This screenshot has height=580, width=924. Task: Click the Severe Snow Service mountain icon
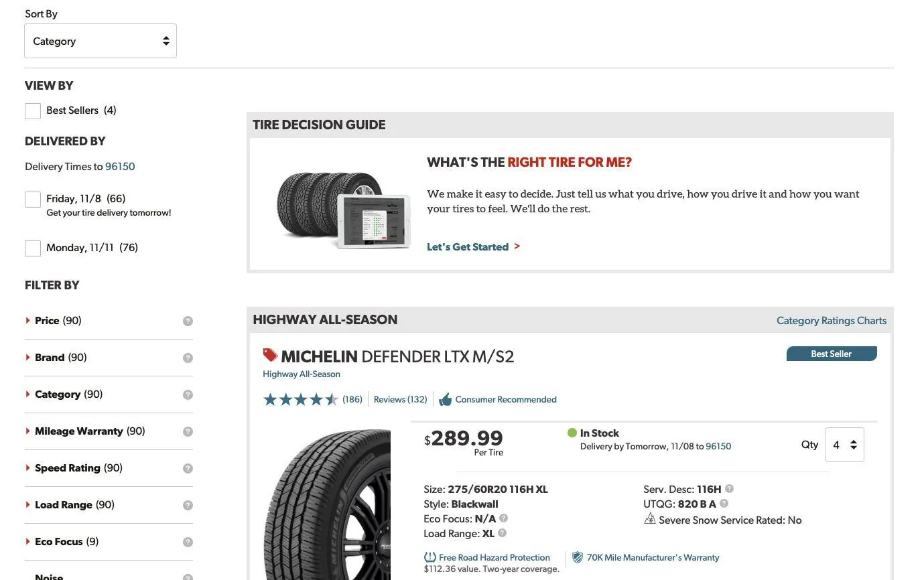click(x=649, y=519)
